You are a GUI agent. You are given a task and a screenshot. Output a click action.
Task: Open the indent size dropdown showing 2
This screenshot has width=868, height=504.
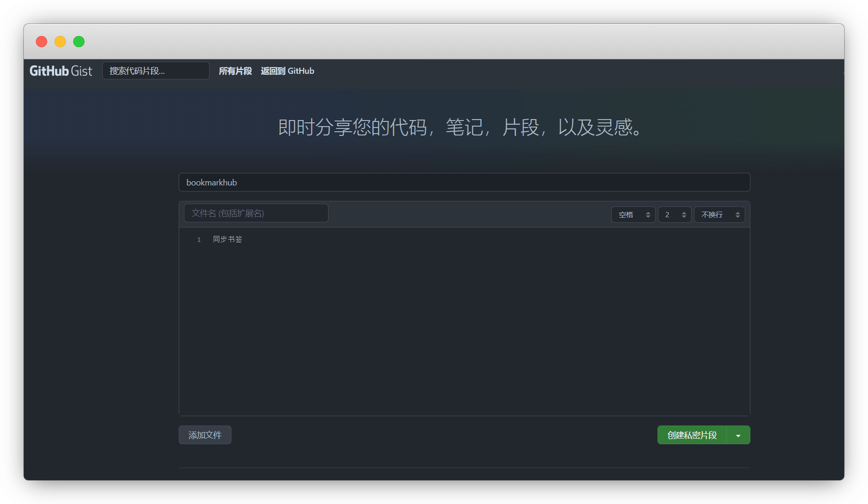[x=674, y=215]
